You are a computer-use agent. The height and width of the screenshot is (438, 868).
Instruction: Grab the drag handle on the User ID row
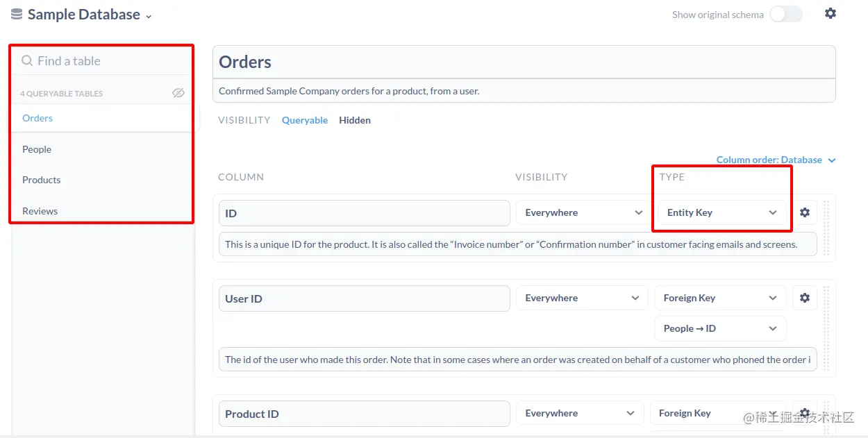(x=826, y=328)
